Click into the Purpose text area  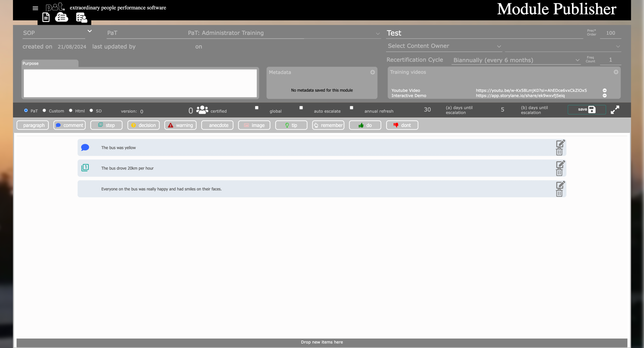(x=140, y=83)
